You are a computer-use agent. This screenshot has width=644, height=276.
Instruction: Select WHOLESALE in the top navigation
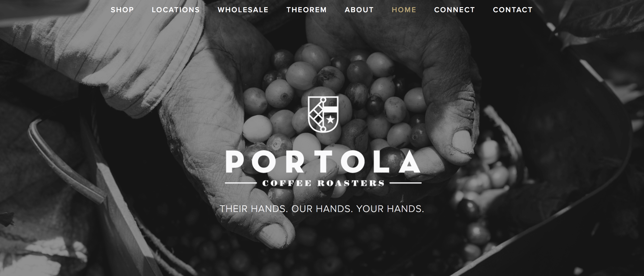[x=243, y=10]
